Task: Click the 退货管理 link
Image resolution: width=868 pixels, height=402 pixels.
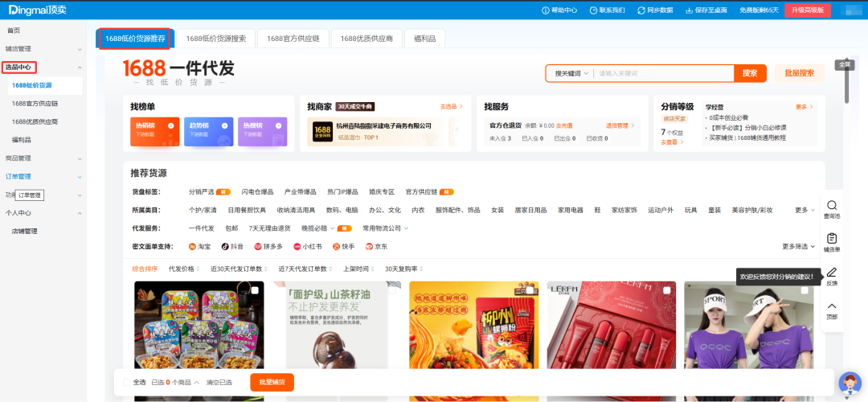Action: tap(620, 125)
